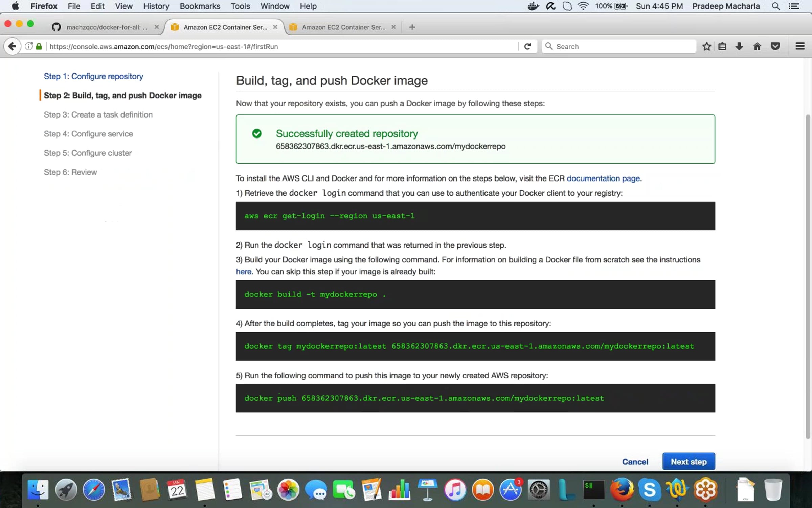Image resolution: width=812 pixels, height=508 pixels.
Task: Reload the current AWS console page
Action: [527, 46]
